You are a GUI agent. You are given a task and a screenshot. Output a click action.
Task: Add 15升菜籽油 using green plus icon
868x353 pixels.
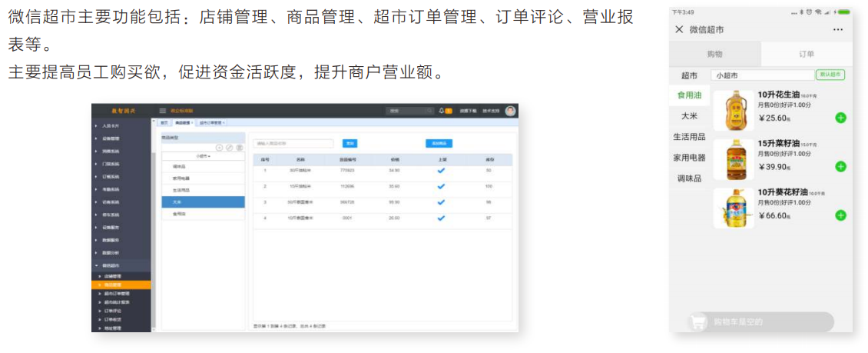click(840, 167)
